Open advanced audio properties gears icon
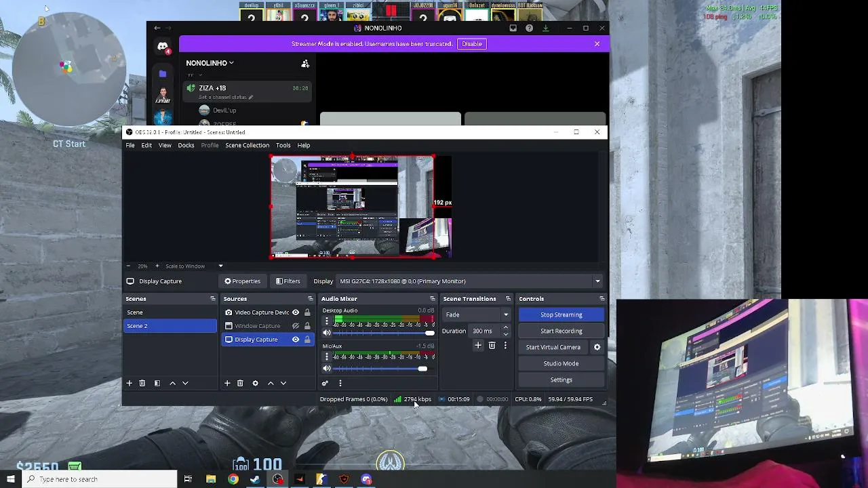This screenshot has width=868, height=488. [x=325, y=383]
